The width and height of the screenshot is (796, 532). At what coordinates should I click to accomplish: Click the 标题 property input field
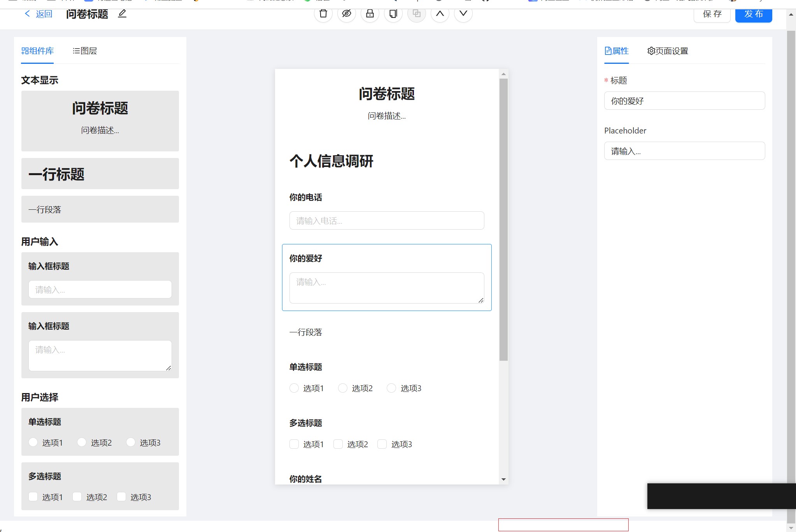(x=684, y=101)
